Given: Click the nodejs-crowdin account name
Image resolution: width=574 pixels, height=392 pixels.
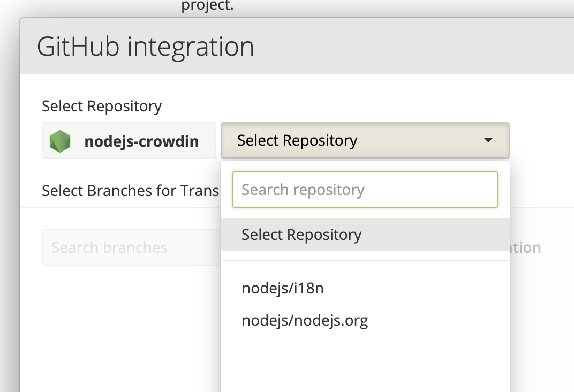Looking at the screenshot, I should (x=141, y=142).
